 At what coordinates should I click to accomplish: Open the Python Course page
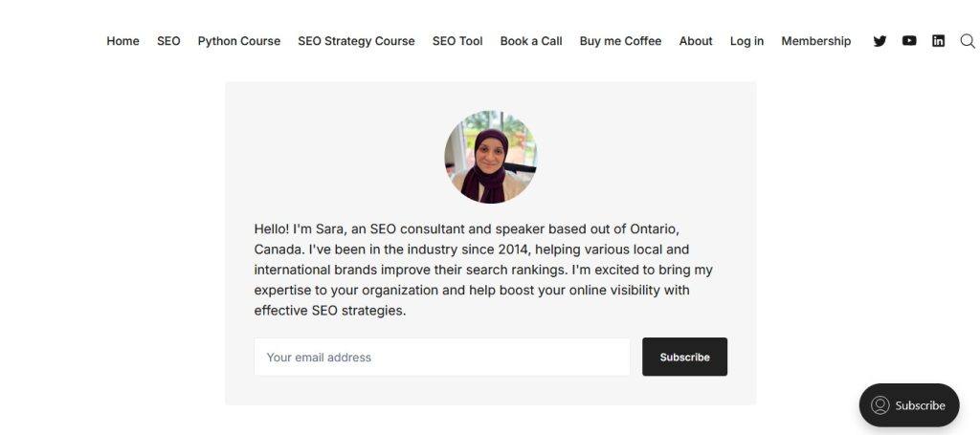coord(239,41)
